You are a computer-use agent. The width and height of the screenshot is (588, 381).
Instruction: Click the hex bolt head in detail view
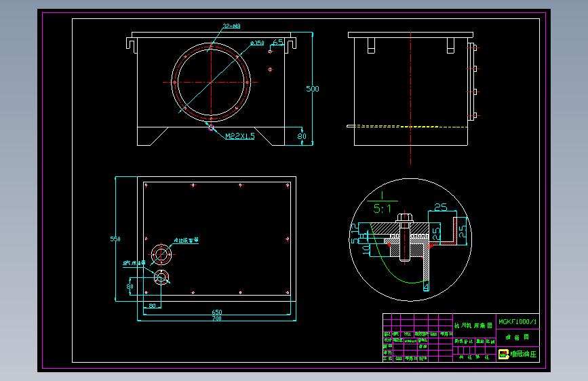405,218
